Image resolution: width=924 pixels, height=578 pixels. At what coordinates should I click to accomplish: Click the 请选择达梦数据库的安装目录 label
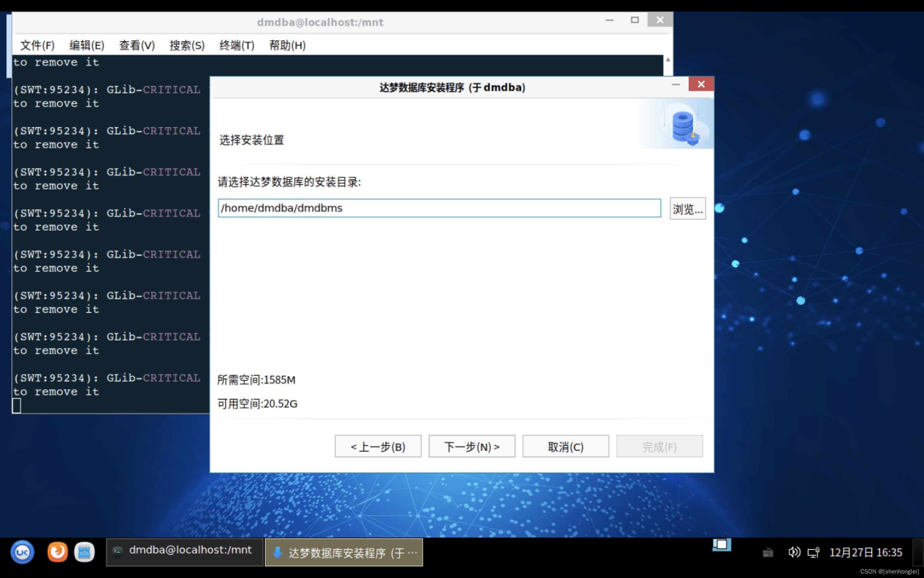(289, 182)
